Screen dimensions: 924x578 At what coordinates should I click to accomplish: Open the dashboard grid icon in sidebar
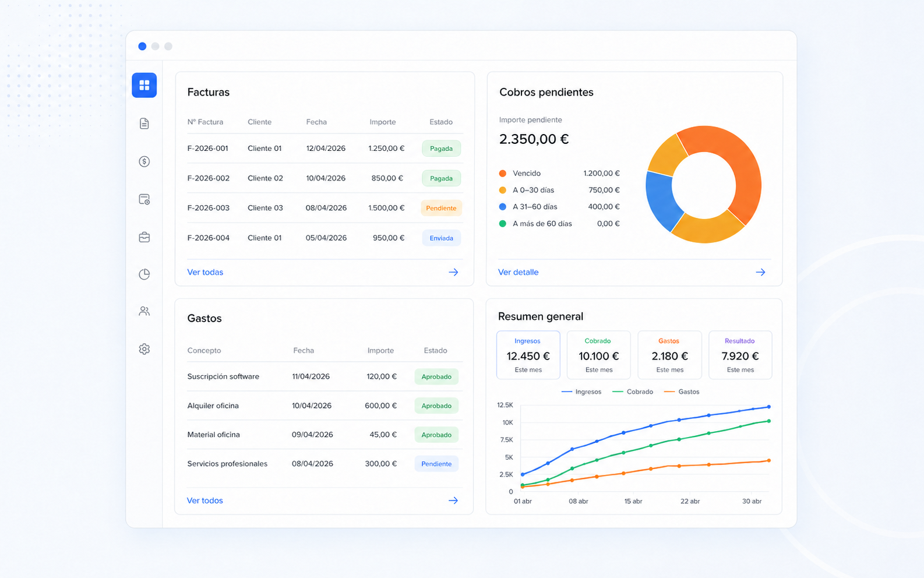(144, 85)
